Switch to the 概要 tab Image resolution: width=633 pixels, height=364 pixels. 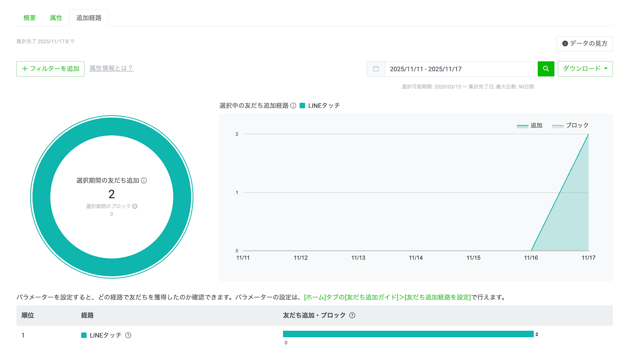point(29,18)
